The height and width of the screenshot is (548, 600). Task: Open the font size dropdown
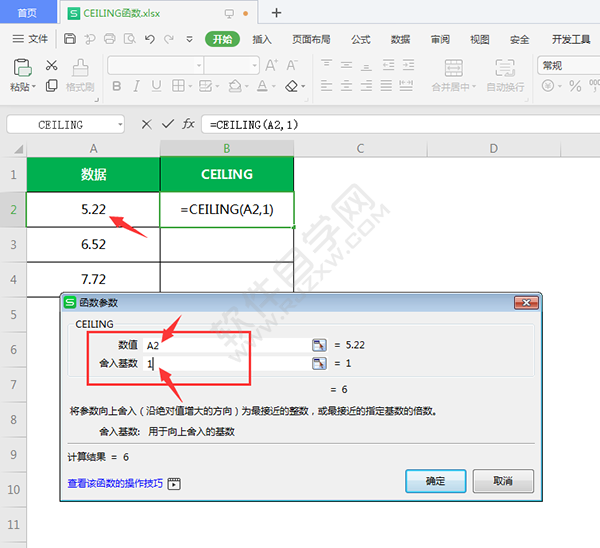click(254, 65)
